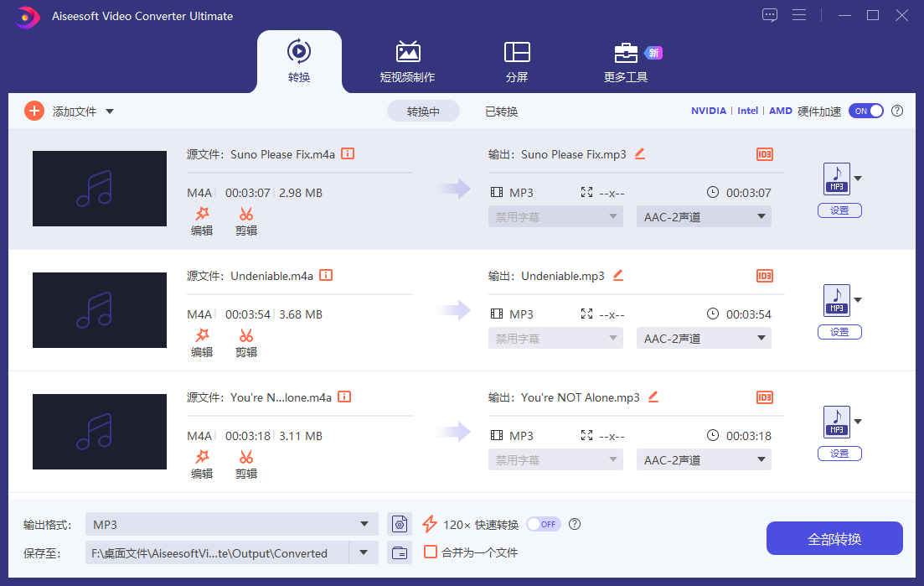Enable the 120× fast conversion toggle

[542, 524]
